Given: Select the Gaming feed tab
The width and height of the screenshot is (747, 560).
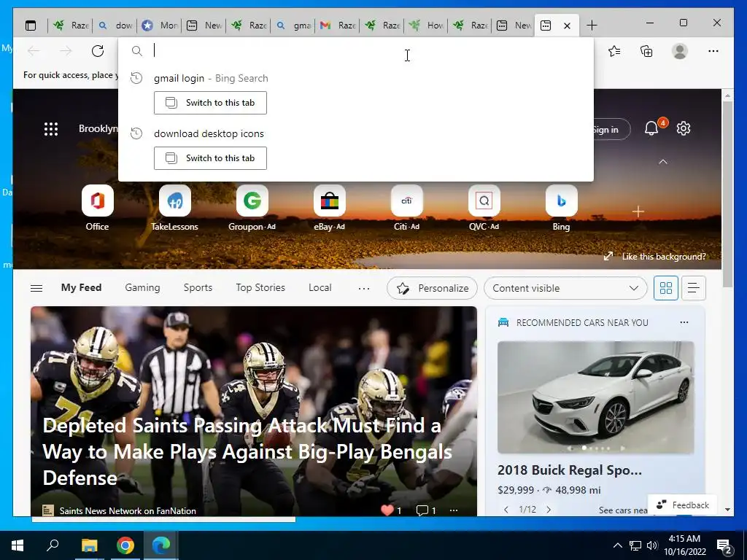Looking at the screenshot, I should tap(142, 287).
